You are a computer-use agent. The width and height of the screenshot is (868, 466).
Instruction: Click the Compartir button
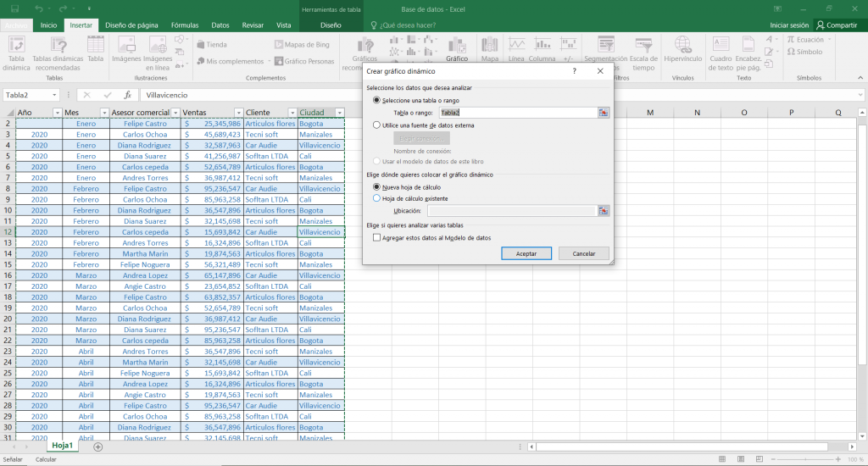[837, 25]
